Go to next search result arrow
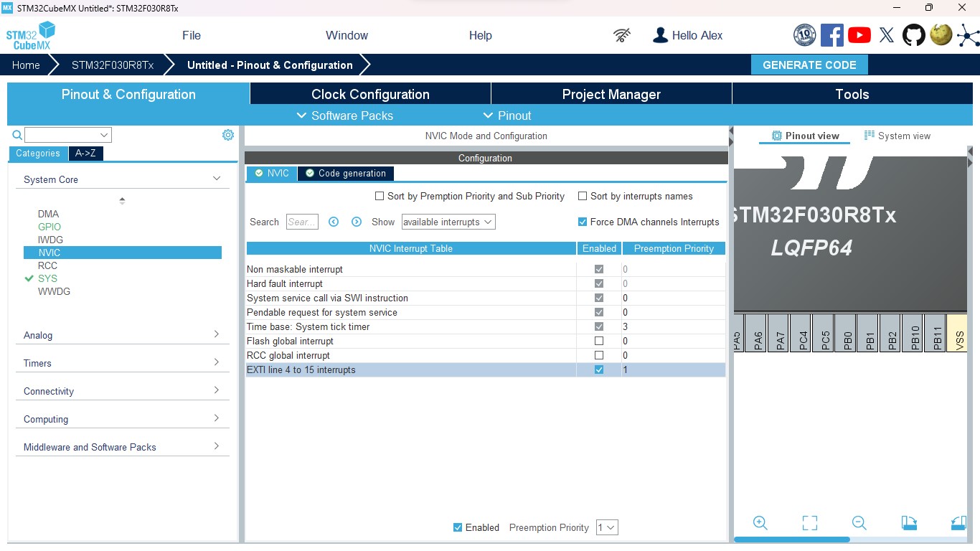The image size is (980, 551). [x=357, y=222]
